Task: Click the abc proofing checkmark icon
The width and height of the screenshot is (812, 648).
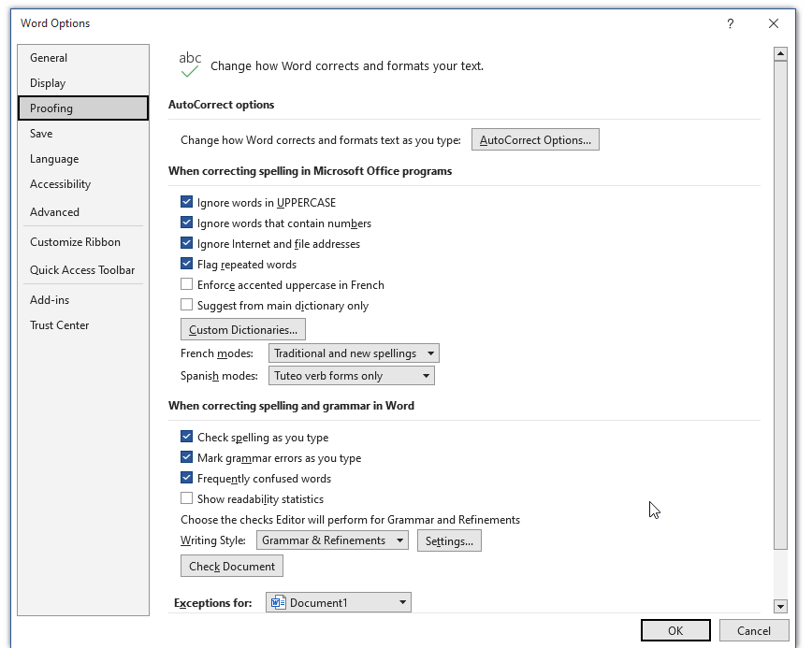Action: coord(190,65)
